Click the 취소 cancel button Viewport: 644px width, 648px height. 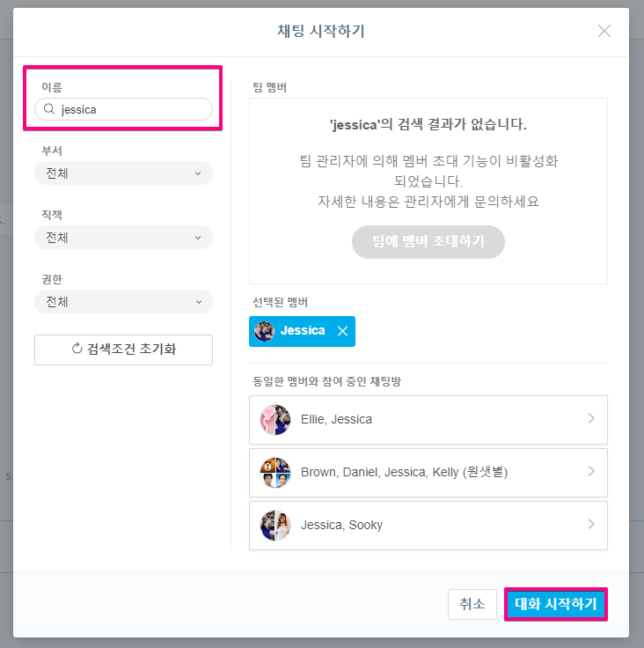[472, 604]
